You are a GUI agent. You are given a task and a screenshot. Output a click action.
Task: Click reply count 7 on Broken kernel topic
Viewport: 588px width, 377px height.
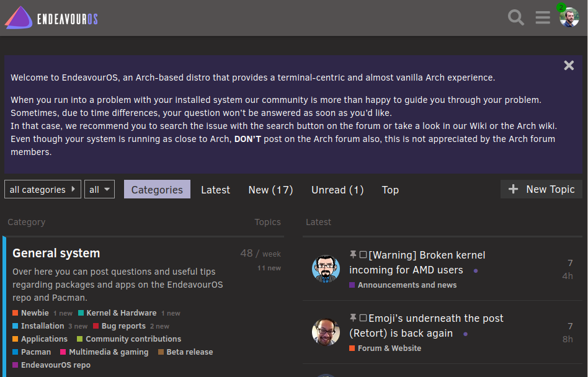coord(570,263)
